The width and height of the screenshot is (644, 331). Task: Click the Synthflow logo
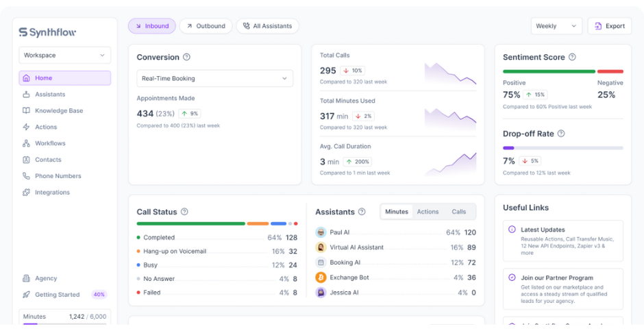point(47,32)
